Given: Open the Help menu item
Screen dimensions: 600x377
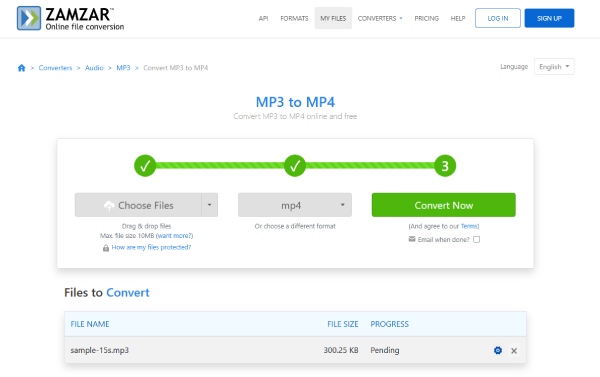Looking at the screenshot, I should tap(458, 18).
